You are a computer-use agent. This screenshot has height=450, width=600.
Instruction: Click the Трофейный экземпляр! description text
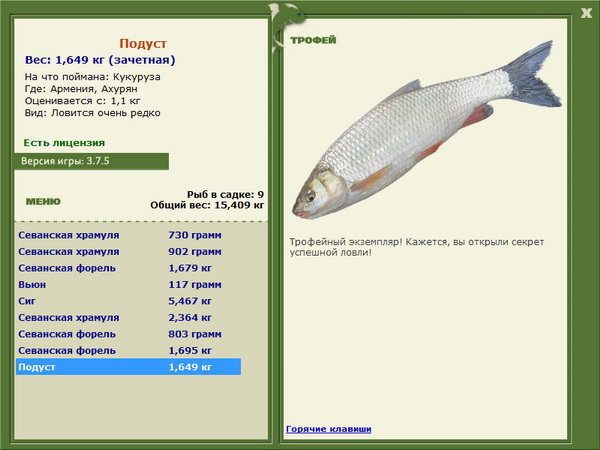pos(417,247)
